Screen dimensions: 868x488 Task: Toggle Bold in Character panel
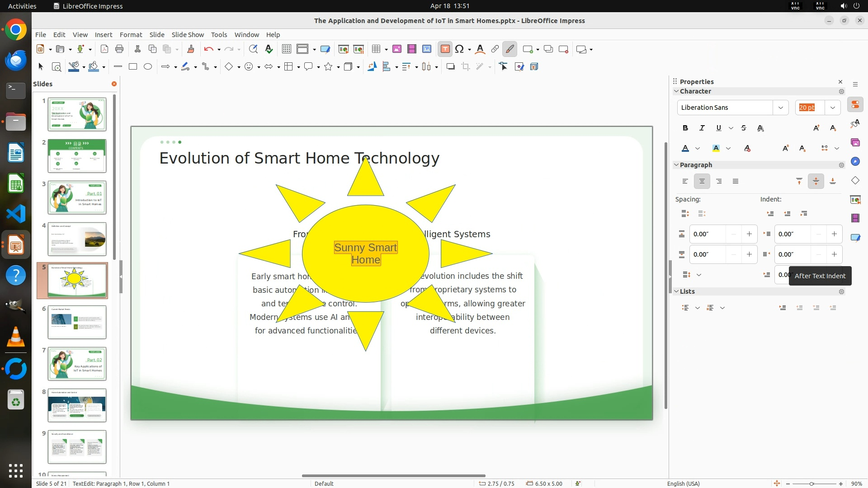[x=685, y=128]
